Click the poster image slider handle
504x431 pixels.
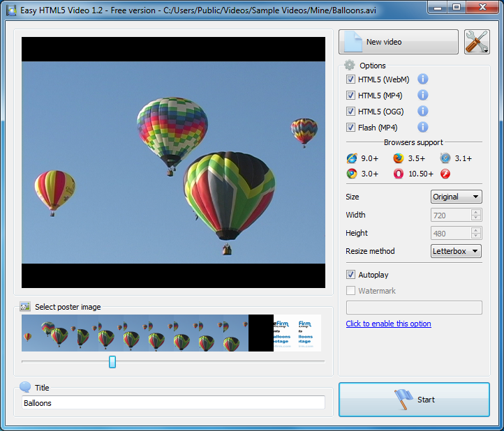point(112,361)
